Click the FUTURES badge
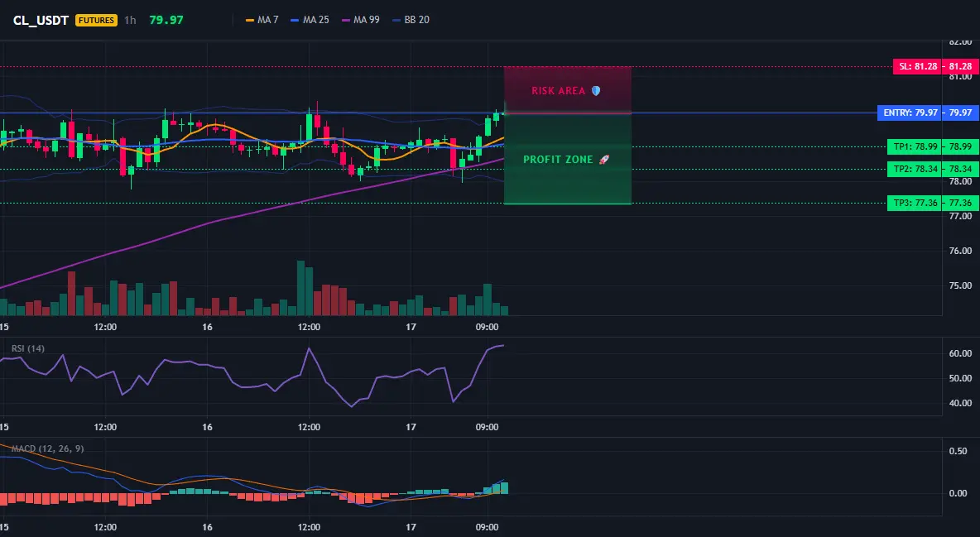Image resolution: width=980 pixels, height=537 pixels. pyautogui.click(x=96, y=20)
